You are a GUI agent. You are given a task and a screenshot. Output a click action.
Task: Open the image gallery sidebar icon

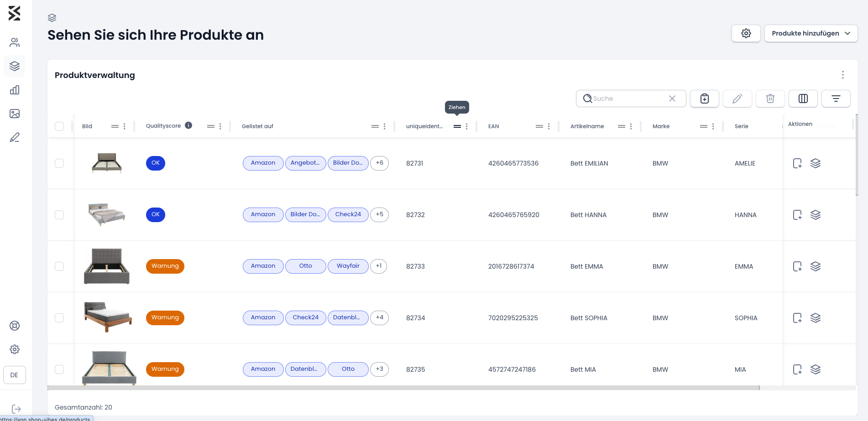(x=15, y=114)
